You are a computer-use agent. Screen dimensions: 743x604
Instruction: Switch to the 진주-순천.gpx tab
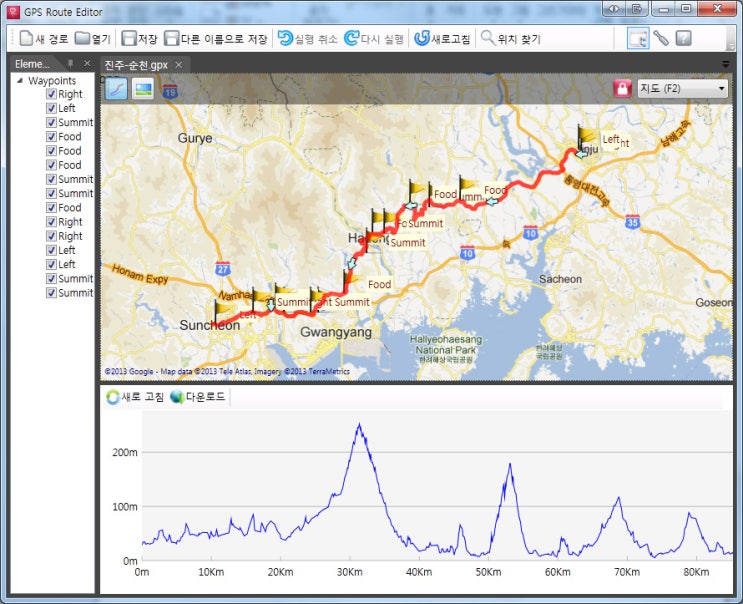[x=136, y=65]
